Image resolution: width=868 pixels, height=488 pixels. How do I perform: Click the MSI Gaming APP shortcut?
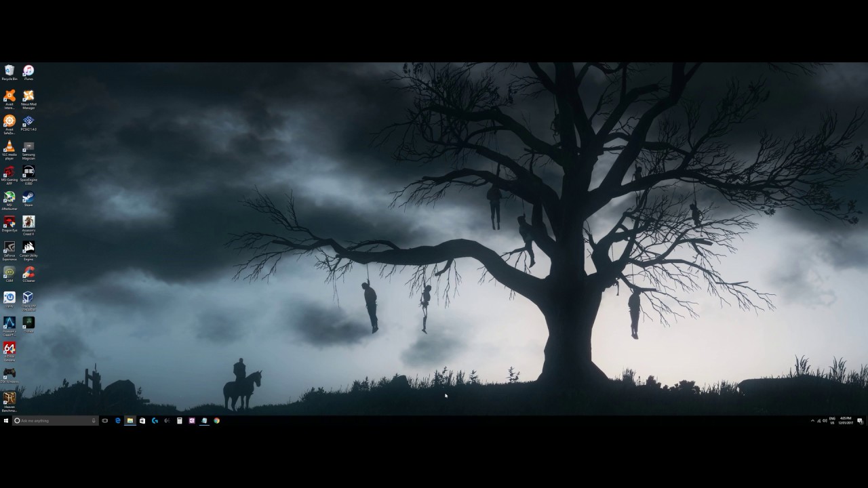click(x=9, y=176)
